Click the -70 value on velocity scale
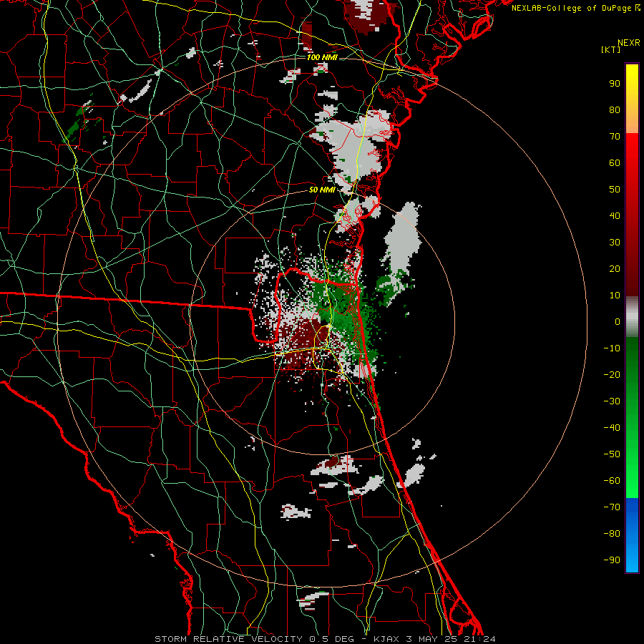The height and width of the screenshot is (644, 644). pos(612,507)
